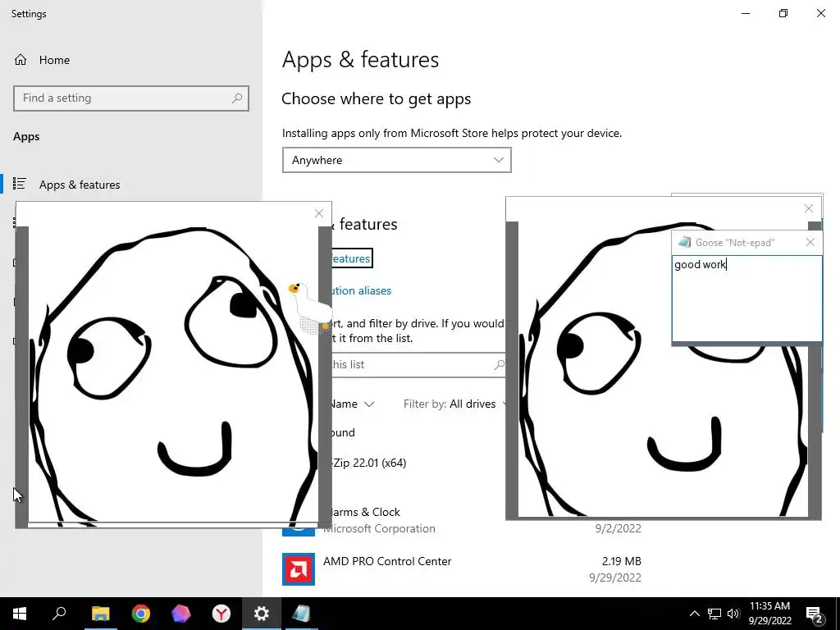840x630 pixels.
Task: Open the app execution aliases link
Action: (360, 290)
